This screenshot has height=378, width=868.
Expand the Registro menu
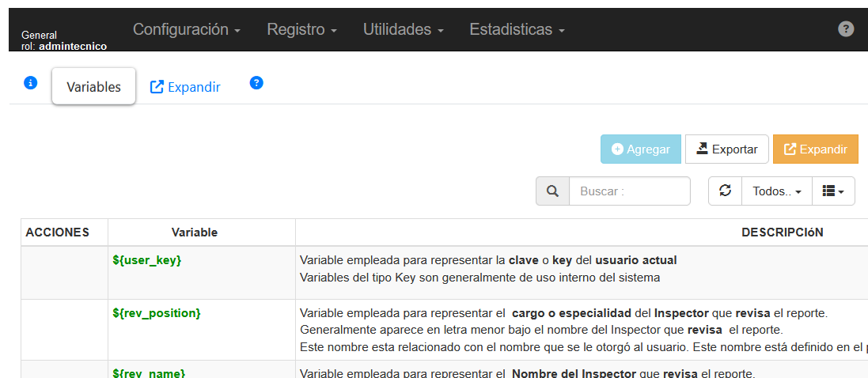pos(301,30)
